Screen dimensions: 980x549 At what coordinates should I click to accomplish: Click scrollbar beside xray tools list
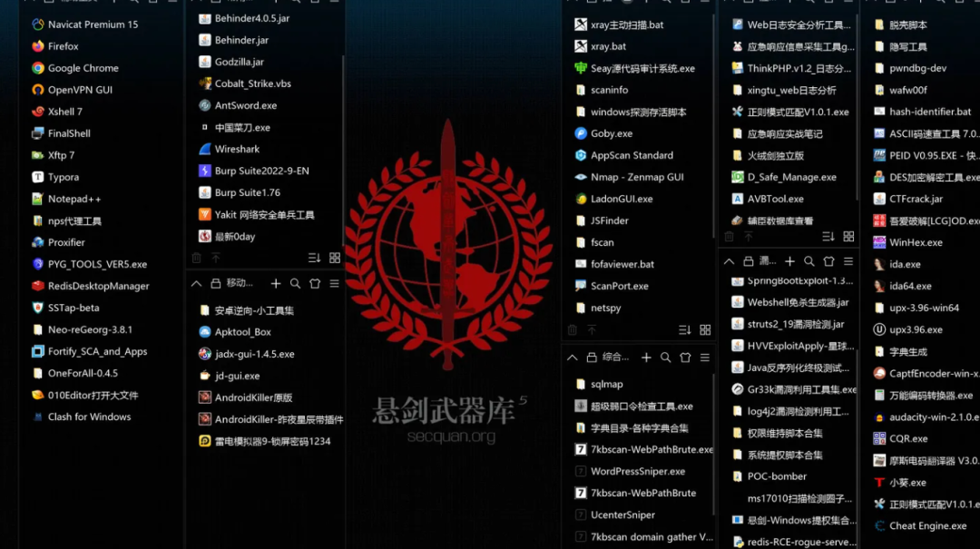click(x=713, y=125)
